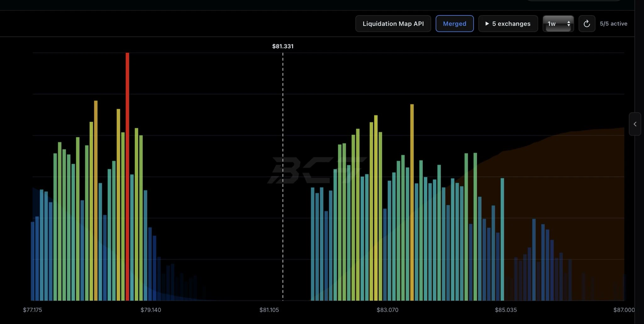Click the tall red liquidation bar
The height and width of the screenshot is (324, 644).
[127, 177]
